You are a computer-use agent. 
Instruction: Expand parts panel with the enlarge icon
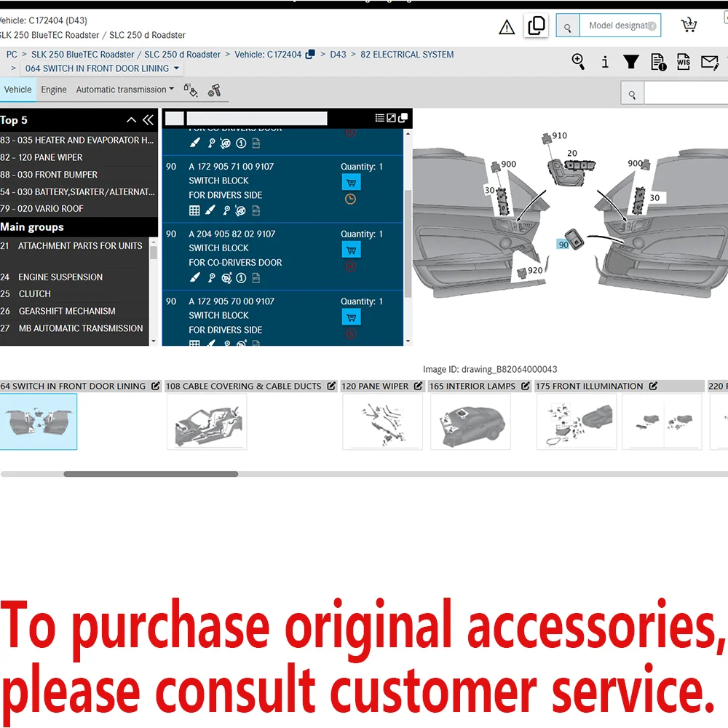coord(392,118)
